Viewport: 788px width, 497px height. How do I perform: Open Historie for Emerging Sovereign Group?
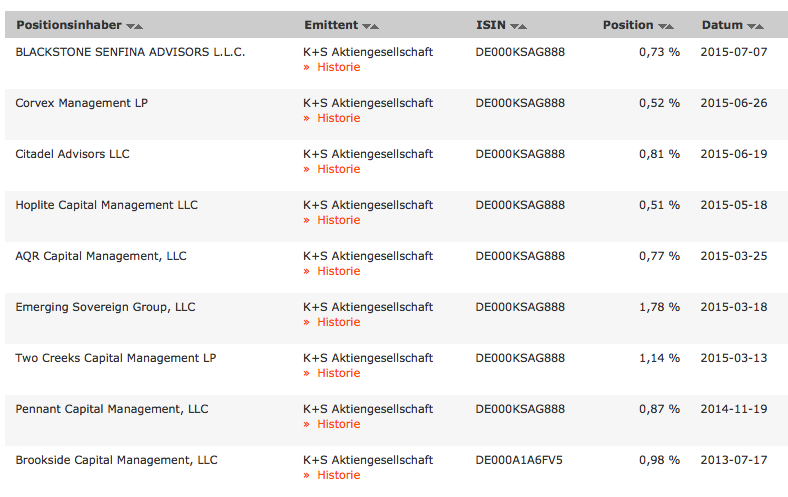click(338, 322)
